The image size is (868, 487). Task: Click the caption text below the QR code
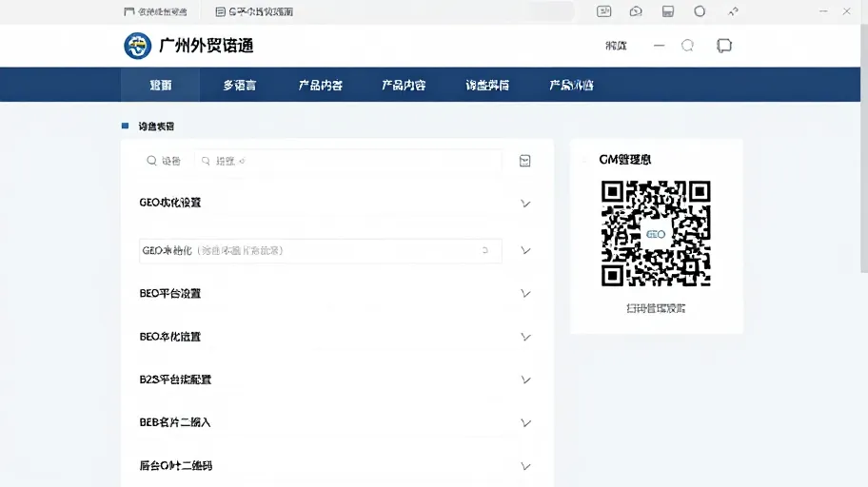[656, 308]
